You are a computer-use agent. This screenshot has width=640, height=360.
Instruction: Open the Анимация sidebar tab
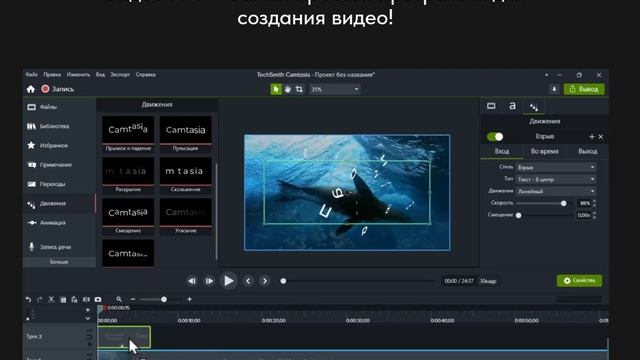point(59,223)
